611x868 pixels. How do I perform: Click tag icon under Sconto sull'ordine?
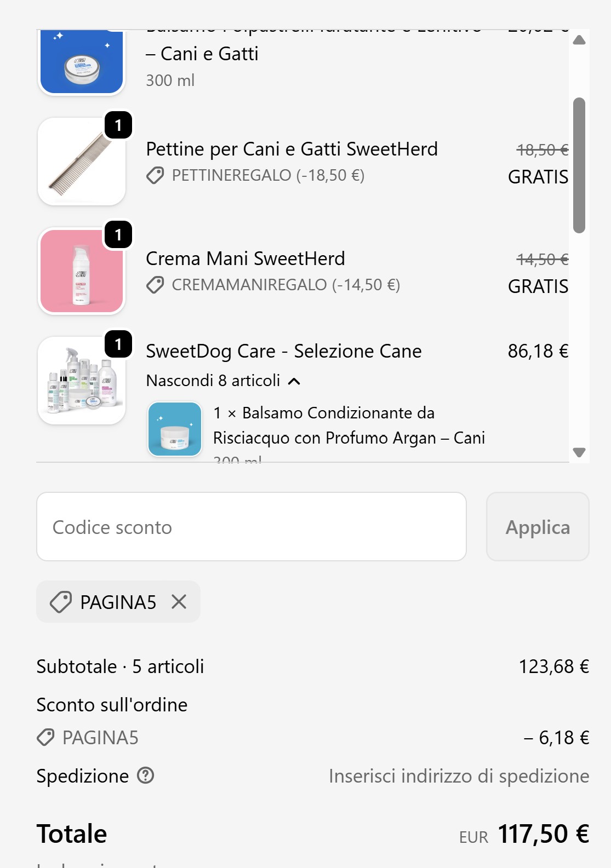click(45, 737)
